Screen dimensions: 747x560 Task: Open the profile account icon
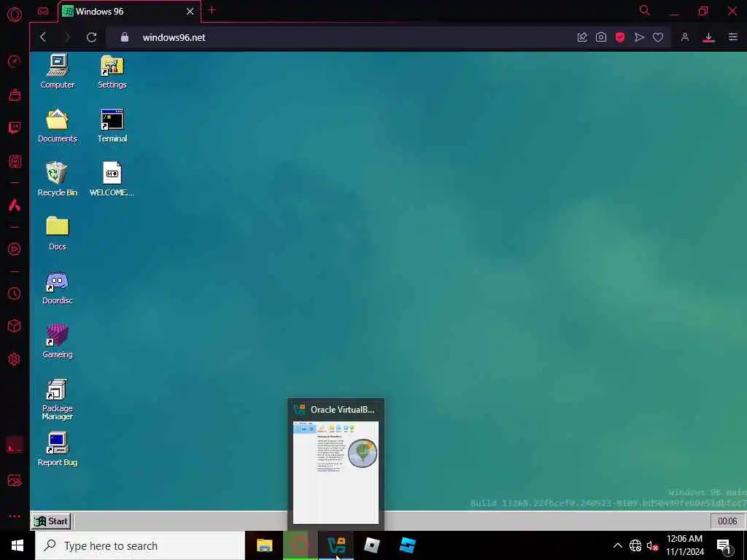(x=685, y=37)
